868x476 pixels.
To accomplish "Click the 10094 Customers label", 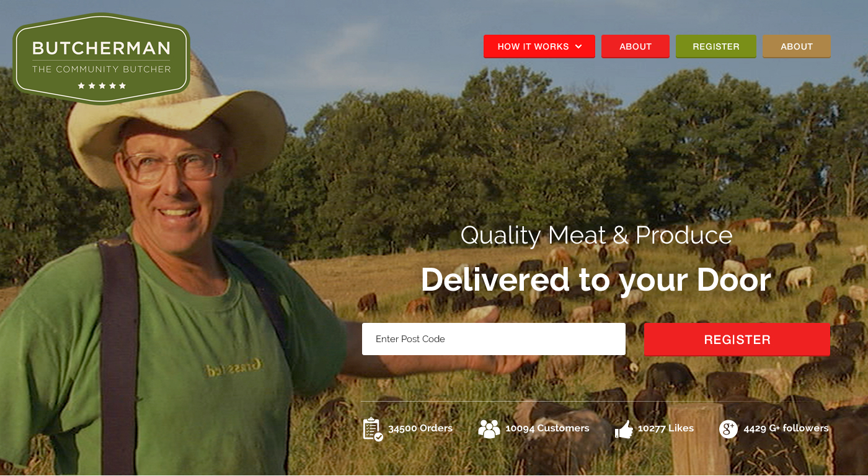I will coord(547,428).
